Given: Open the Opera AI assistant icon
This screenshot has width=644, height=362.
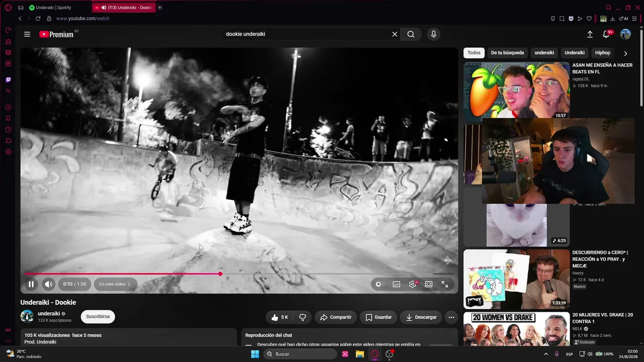Looking at the screenshot, I should 623,19.
